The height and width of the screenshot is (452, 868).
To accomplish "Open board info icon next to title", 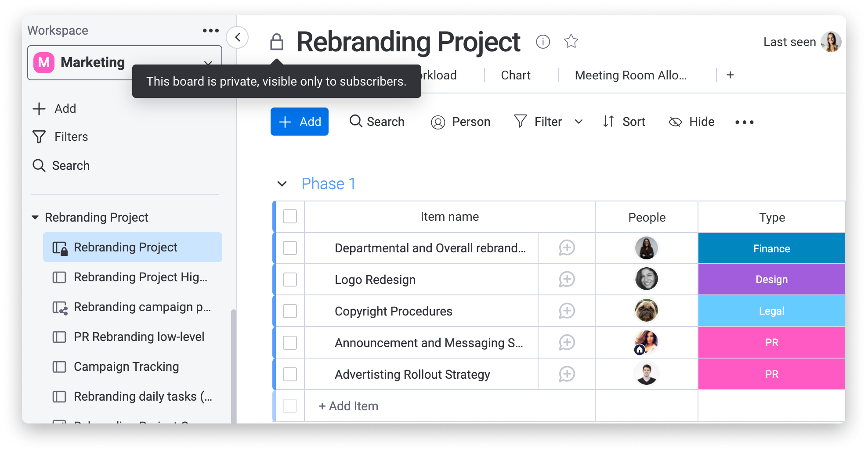I will 542,42.
